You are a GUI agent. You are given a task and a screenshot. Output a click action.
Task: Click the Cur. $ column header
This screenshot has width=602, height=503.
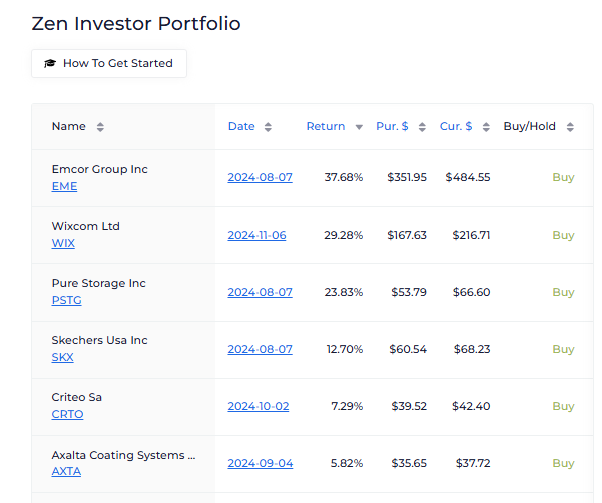click(x=456, y=126)
